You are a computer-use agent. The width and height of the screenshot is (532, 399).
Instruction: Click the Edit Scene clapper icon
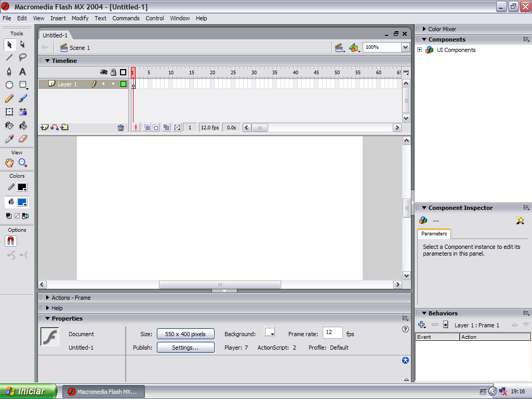(x=340, y=48)
